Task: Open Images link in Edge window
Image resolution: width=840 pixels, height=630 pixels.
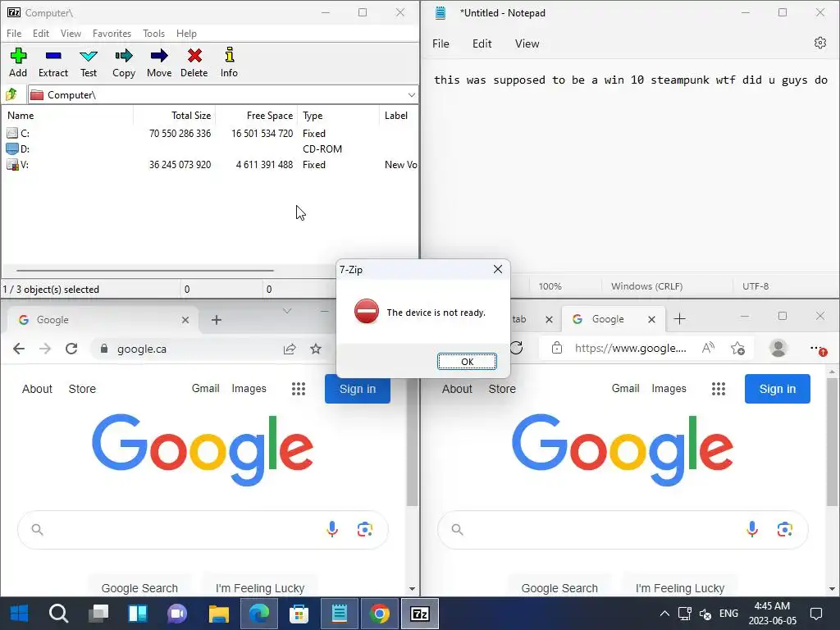Action: click(669, 388)
